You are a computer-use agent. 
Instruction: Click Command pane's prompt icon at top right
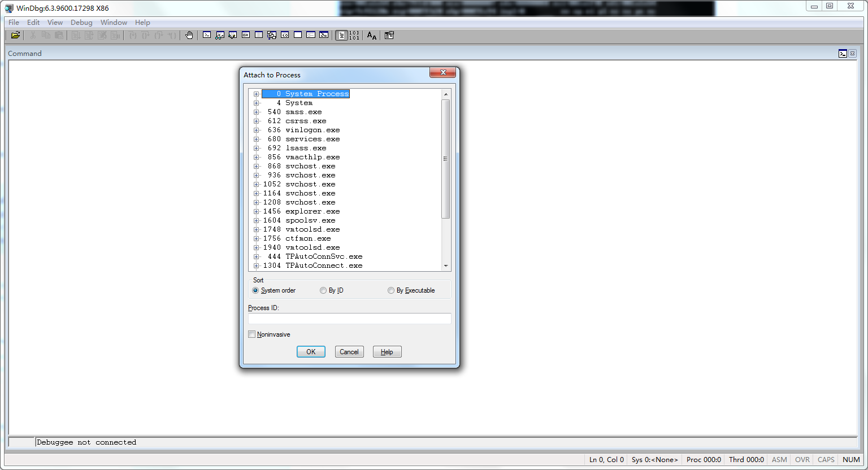(843, 54)
